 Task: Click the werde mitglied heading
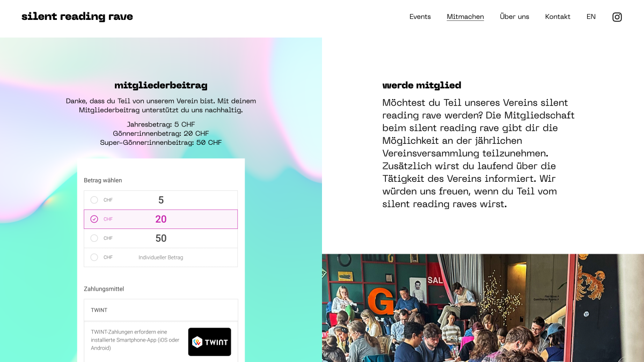tap(421, 85)
